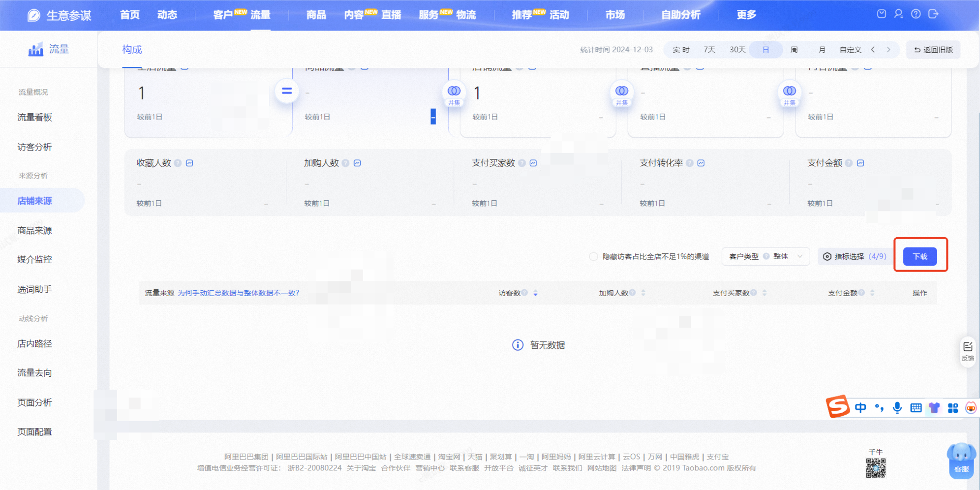Open 商品 in top navigation
The image size is (980, 490).
click(316, 15)
